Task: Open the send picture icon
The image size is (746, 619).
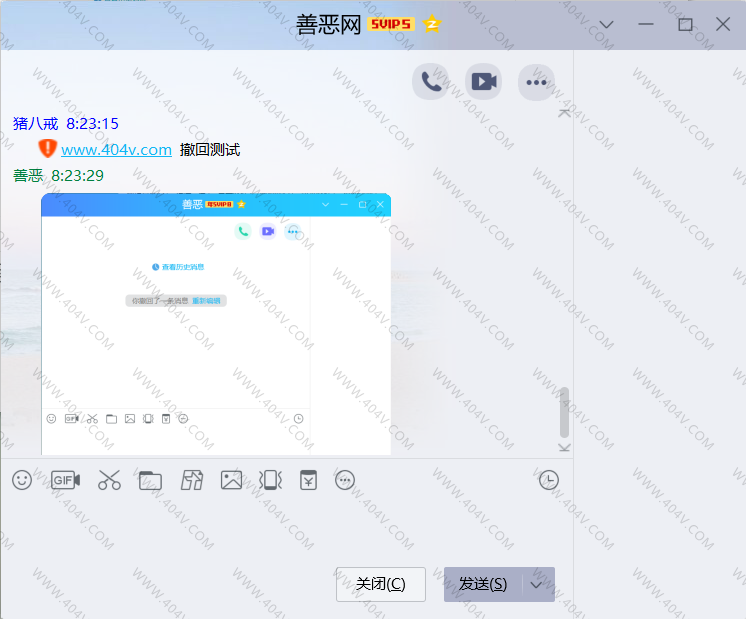Action: 231,480
